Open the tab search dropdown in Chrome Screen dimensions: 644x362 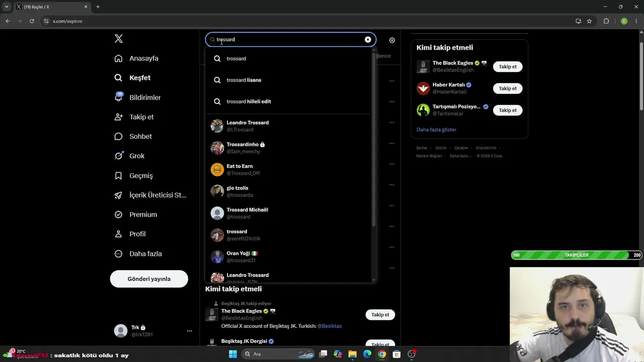[x=7, y=7]
